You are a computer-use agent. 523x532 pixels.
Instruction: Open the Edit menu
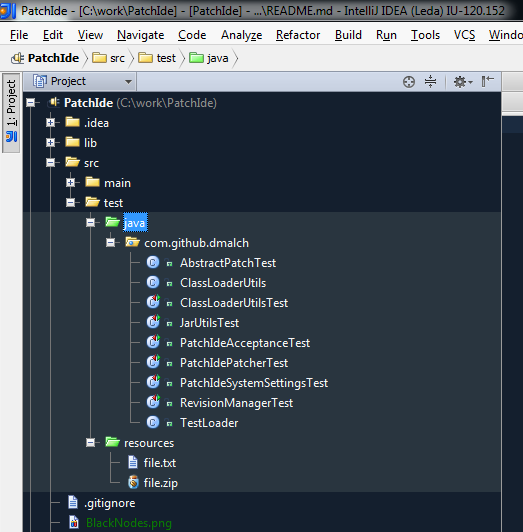click(53, 35)
